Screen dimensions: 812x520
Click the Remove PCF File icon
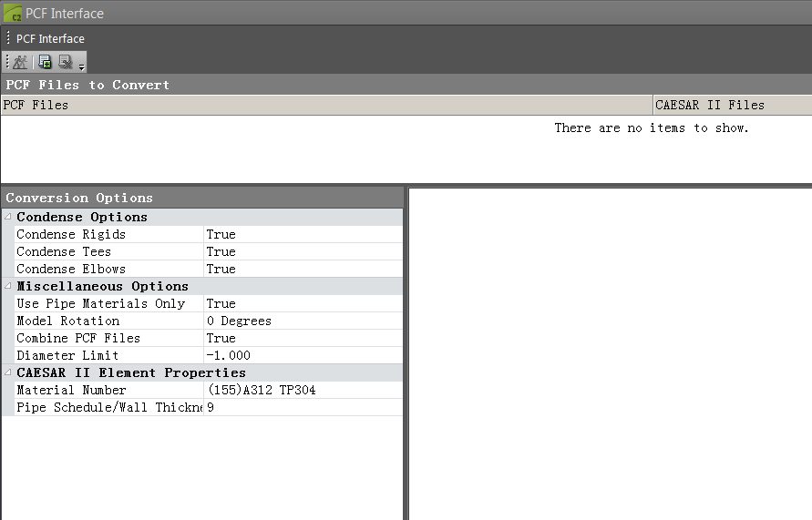(65, 62)
